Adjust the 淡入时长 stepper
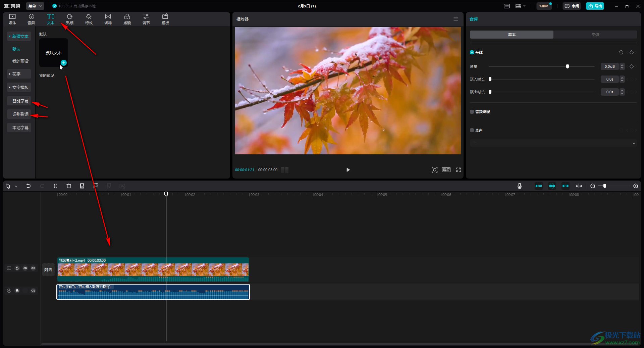Screen dimensions: 644x348 click(622, 79)
